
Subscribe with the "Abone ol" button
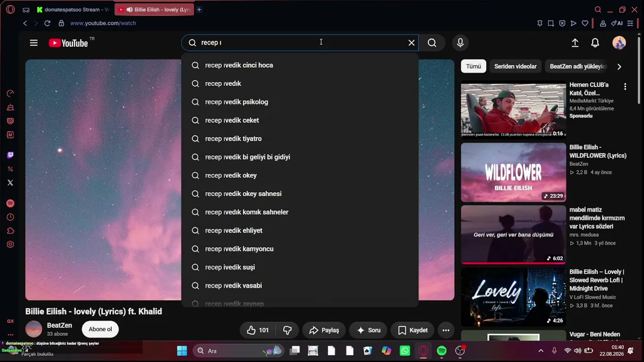coord(100,329)
